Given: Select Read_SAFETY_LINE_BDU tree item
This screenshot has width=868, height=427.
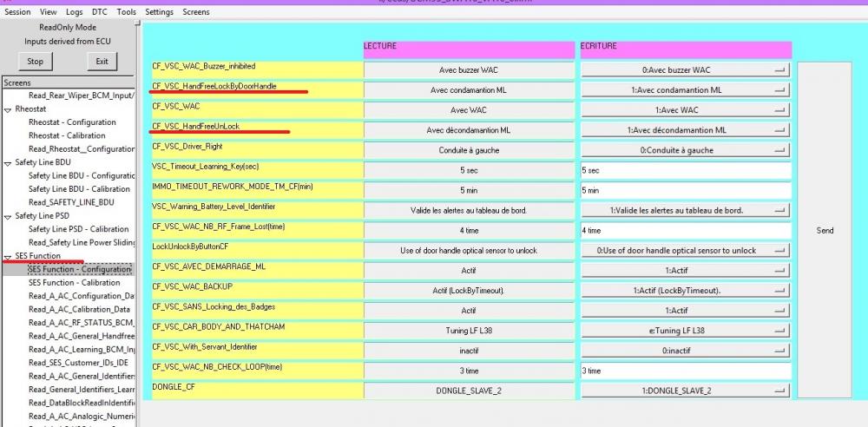Looking at the screenshot, I should (x=71, y=202).
